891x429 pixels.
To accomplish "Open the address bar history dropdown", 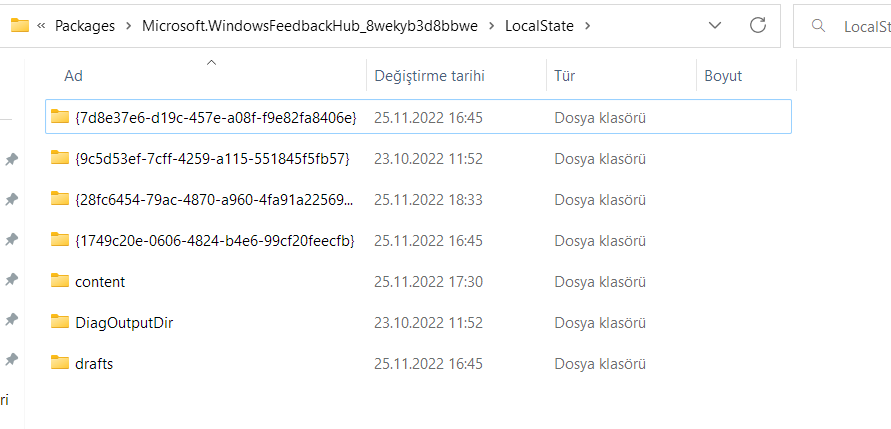I will [x=715, y=26].
